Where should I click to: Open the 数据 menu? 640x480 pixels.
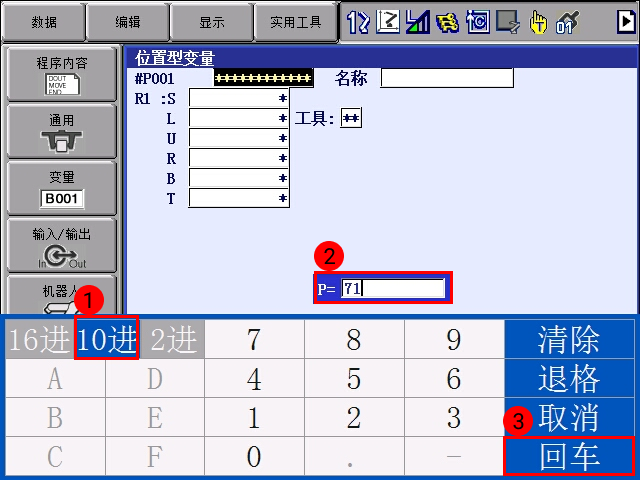(x=44, y=22)
